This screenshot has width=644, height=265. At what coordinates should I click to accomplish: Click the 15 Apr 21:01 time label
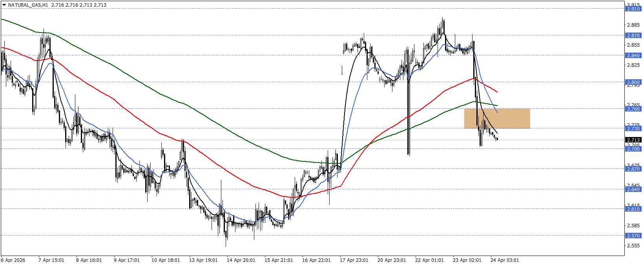pyautogui.click(x=279, y=260)
